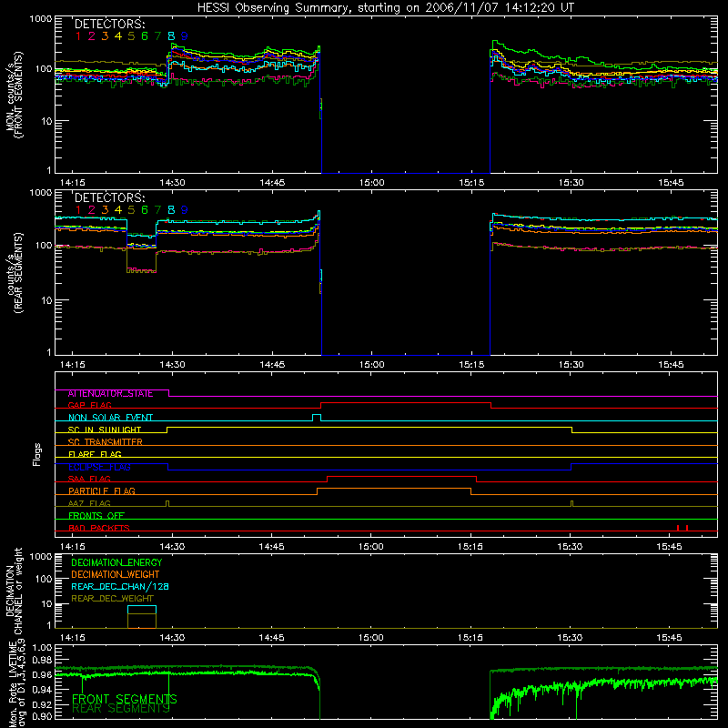The image size is (728, 728).
Task: Click the 15:45 tick under the Flags panel
Action: tap(670, 547)
